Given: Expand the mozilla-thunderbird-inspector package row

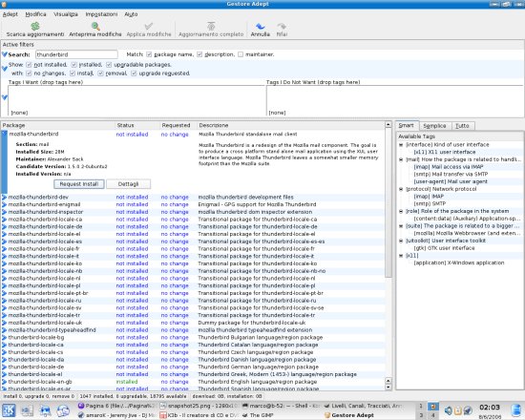Looking at the screenshot, I should [5, 212].
